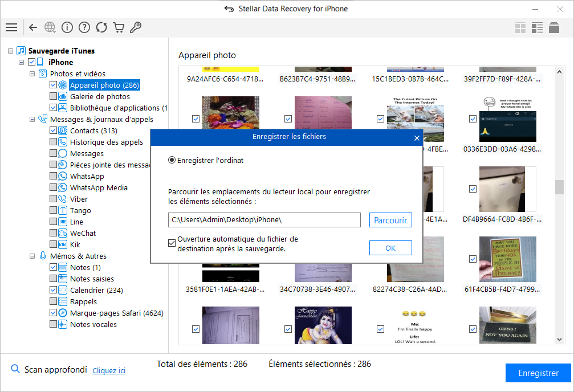Click the Calendrier icon in tree

click(63, 290)
